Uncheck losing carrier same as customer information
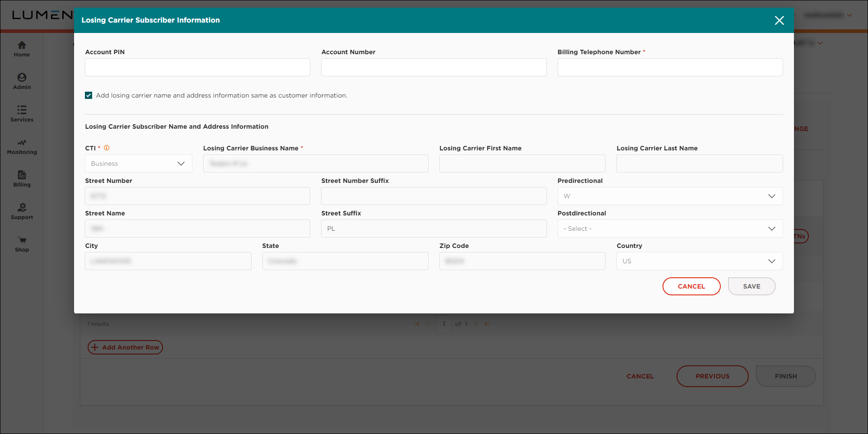This screenshot has height=434, width=868. click(x=88, y=95)
